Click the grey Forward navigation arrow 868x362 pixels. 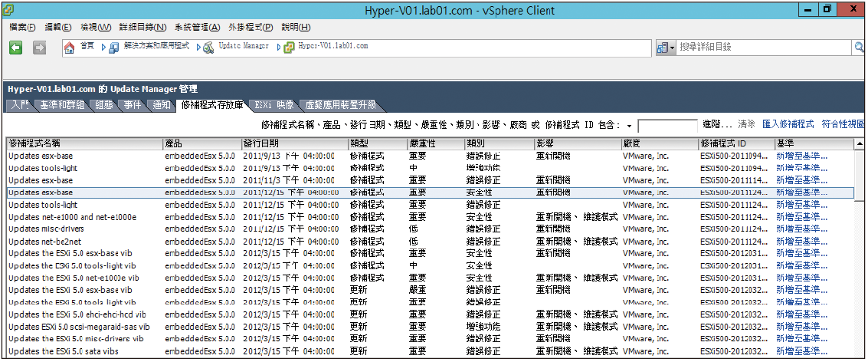click(39, 48)
